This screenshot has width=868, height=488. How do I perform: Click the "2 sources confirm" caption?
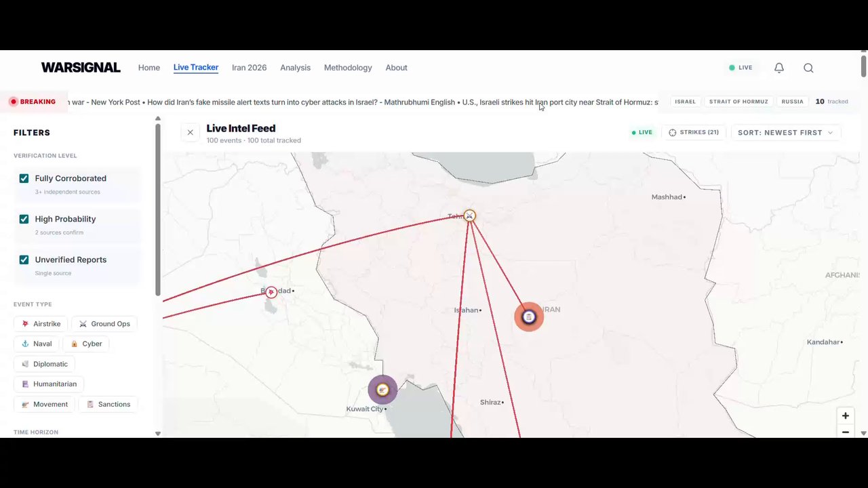point(60,232)
